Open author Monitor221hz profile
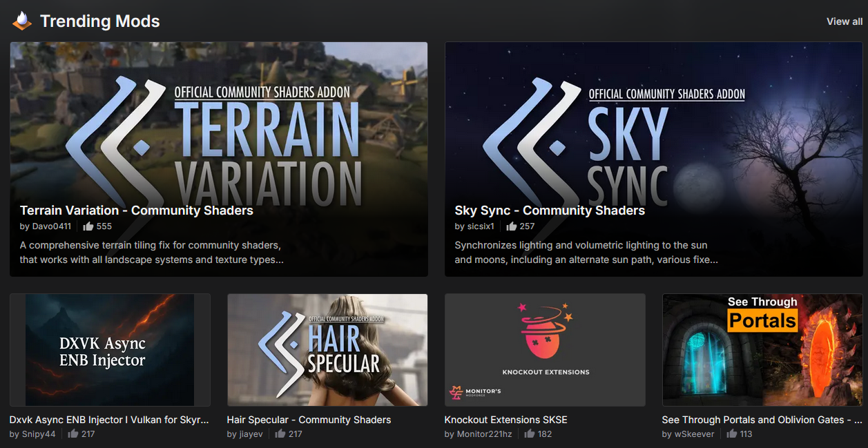This screenshot has height=448, width=868. click(484, 434)
